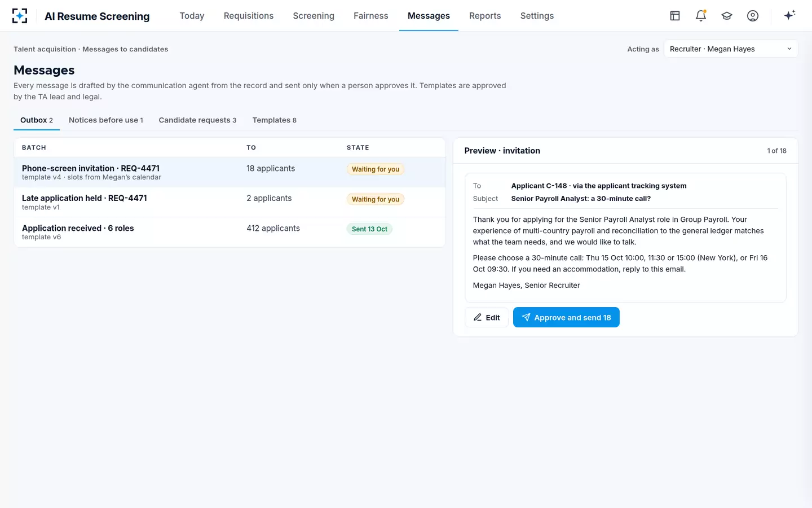Click the BATCH column header
The image size is (812, 508).
pyautogui.click(x=34, y=147)
